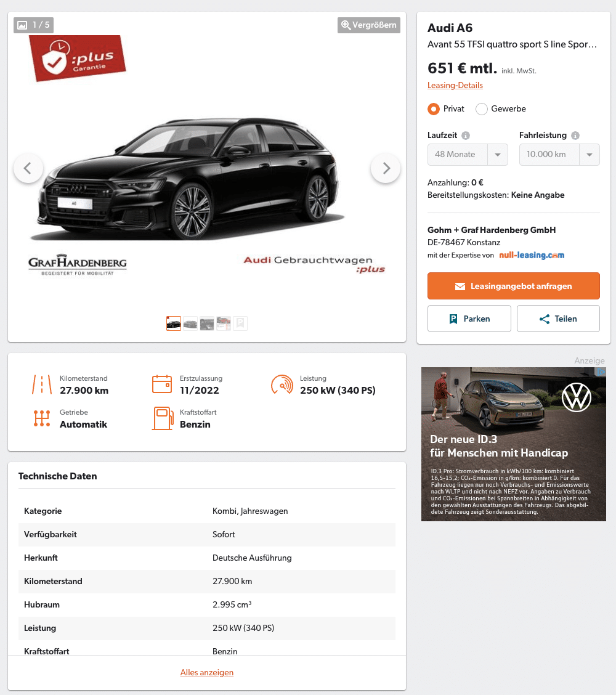Click the Getriebe gearshift icon
The width and height of the screenshot is (616, 695).
(x=42, y=418)
